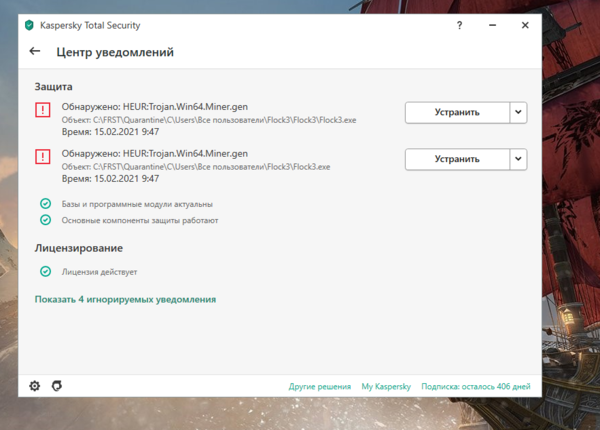
Task: Open the My Kaspersky link
Action: coord(386,386)
